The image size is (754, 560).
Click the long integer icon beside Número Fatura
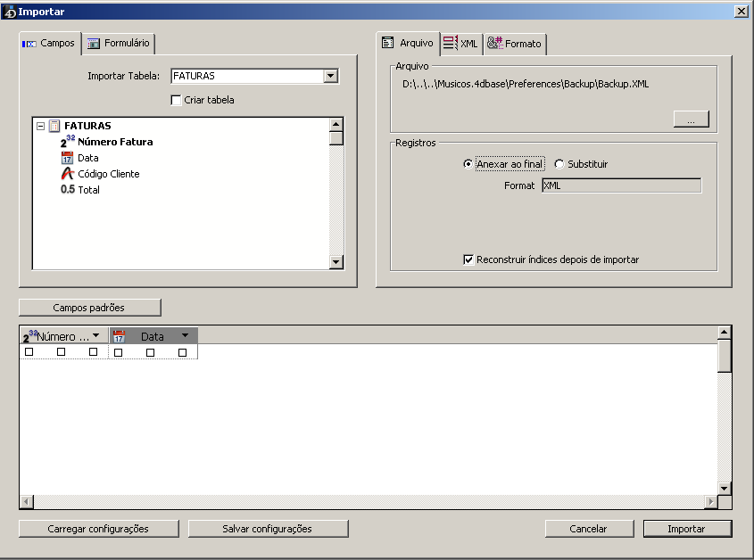[68, 142]
